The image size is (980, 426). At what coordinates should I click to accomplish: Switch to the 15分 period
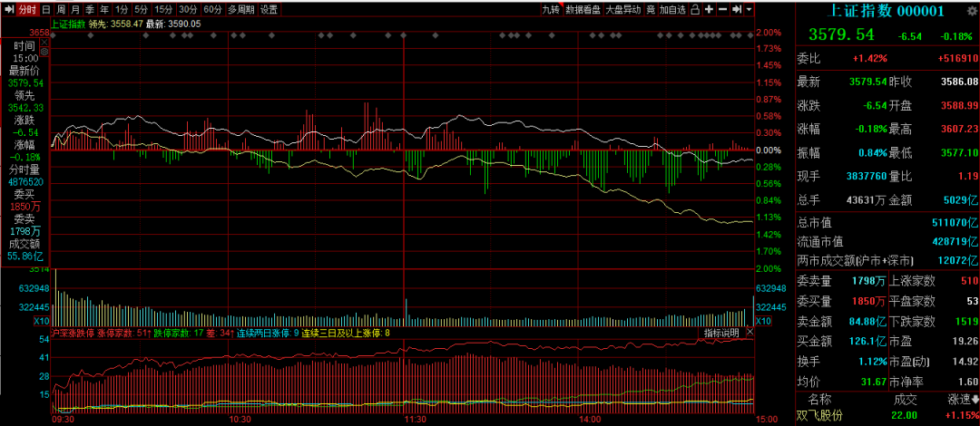click(163, 9)
